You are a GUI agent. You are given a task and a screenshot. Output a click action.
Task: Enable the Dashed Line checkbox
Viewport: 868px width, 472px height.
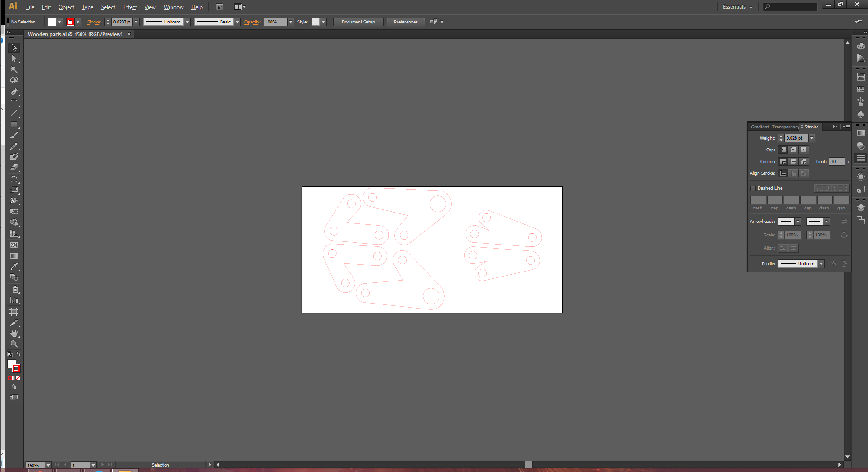(753, 188)
